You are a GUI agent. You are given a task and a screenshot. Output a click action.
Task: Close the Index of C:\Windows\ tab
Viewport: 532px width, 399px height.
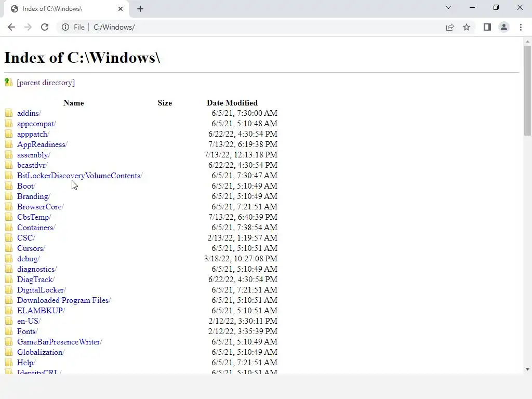click(121, 9)
